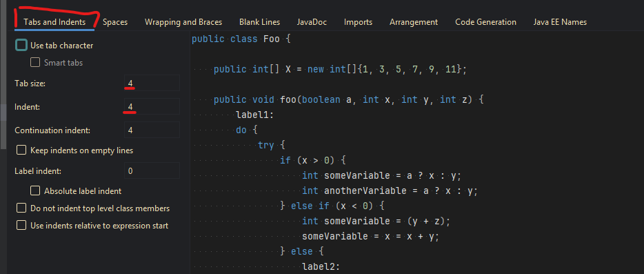Click the 'Continuation indent:' label
Screen dimensions: 644x274
click(x=52, y=130)
